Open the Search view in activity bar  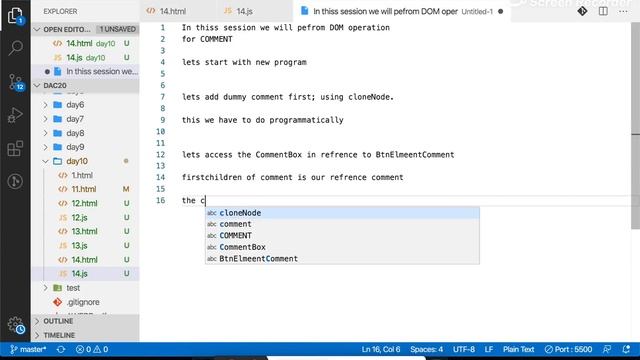15,48
